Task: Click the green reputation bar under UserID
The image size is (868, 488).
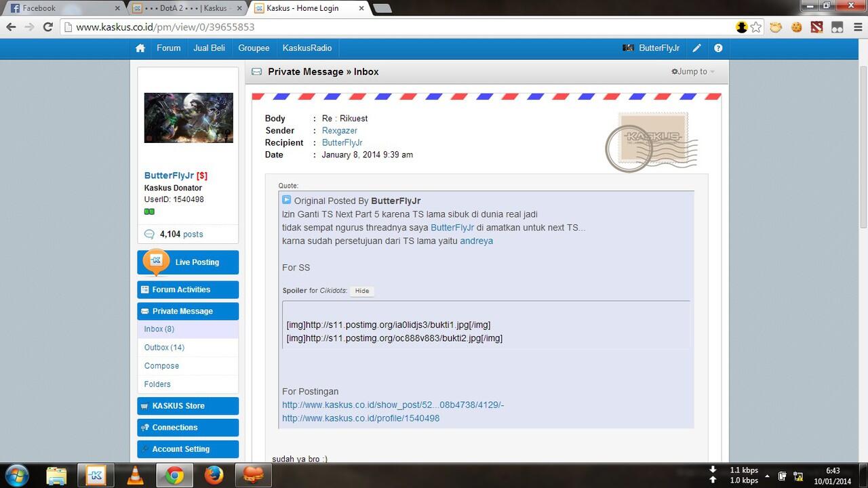Action: (x=149, y=211)
